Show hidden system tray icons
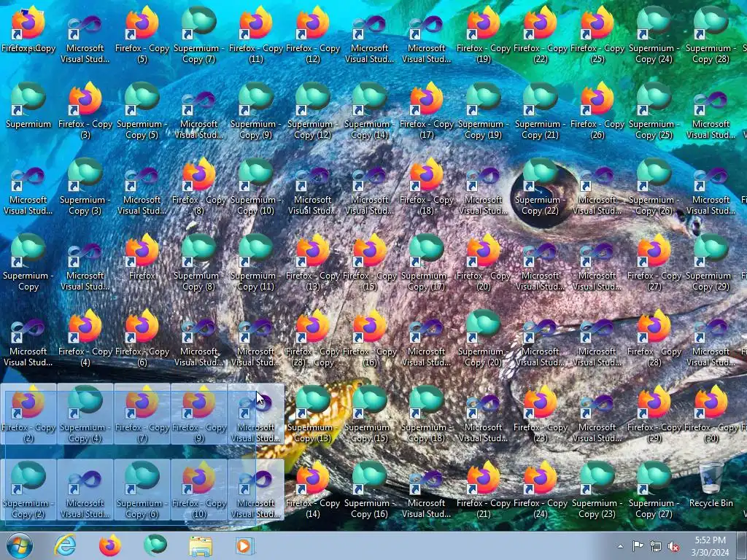This screenshot has height=560, width=747. 620,546
